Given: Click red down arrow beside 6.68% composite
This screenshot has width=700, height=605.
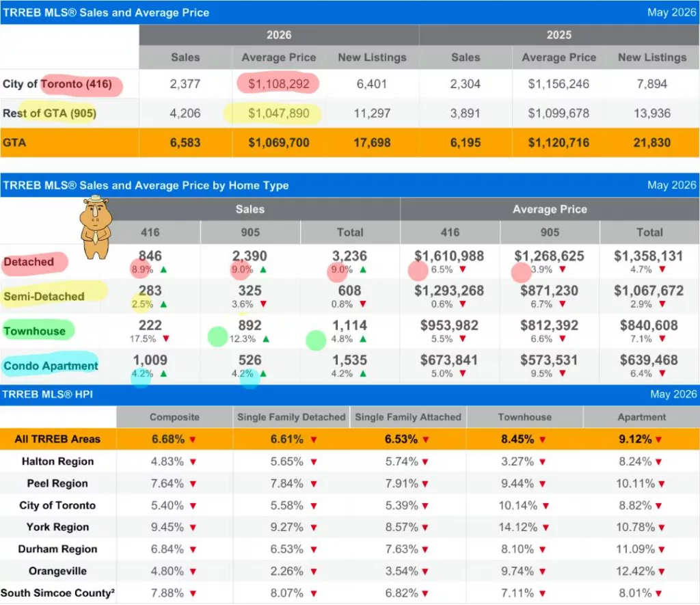Looking at the screenshot, I should coord(193,440).
